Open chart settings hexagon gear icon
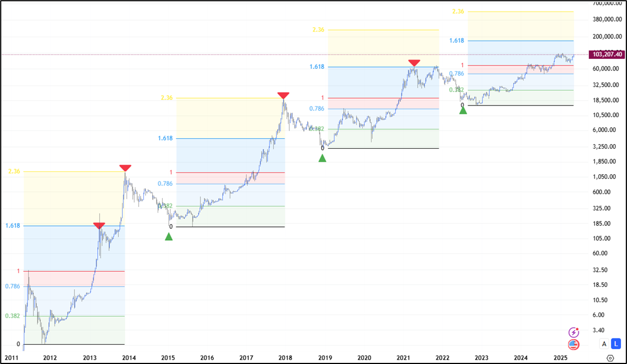627x364 pixels. (610, 358)
